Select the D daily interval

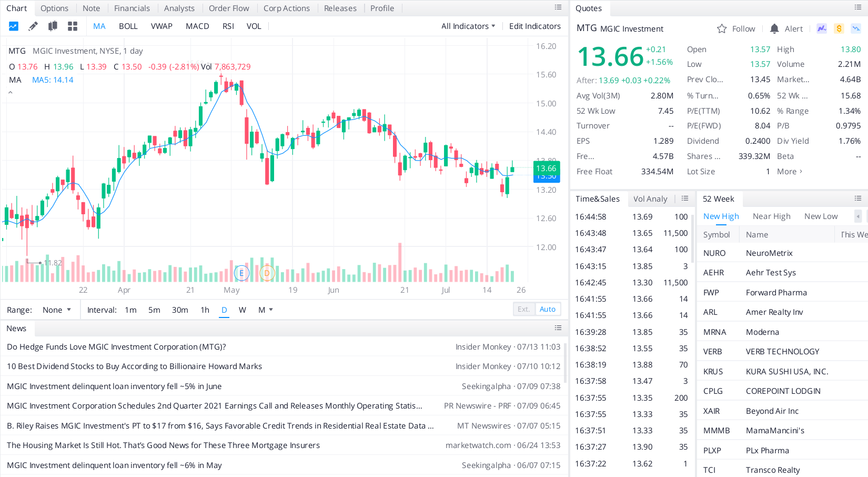224,310
